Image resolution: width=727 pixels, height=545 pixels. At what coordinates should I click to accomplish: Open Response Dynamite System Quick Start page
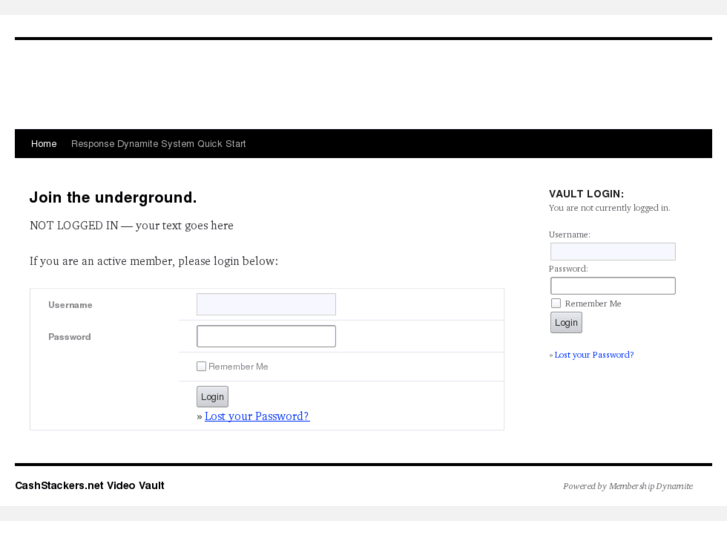(158, 144)
